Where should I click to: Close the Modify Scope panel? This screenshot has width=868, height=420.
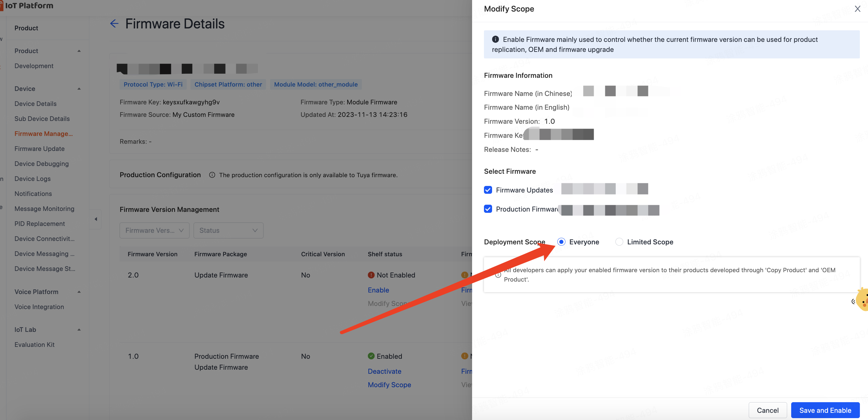[x=857, y=9]
